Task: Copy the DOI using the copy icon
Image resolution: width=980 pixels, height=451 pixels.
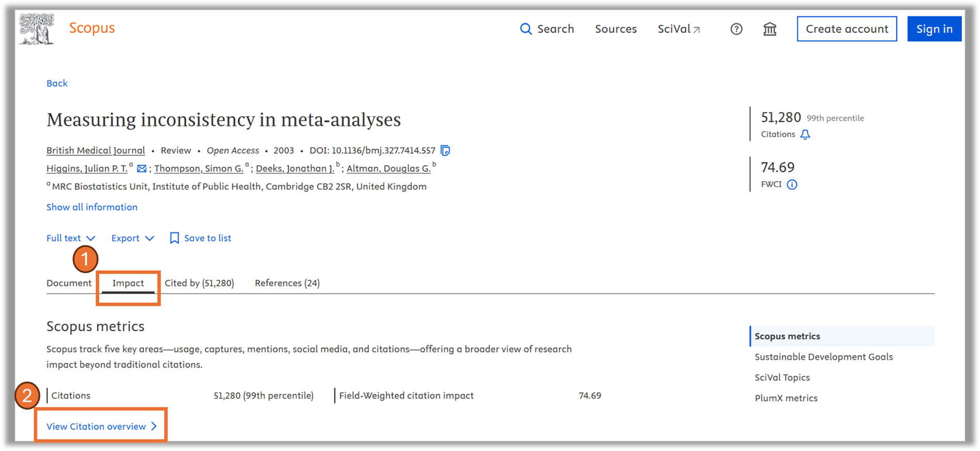Action: (445, 151)
